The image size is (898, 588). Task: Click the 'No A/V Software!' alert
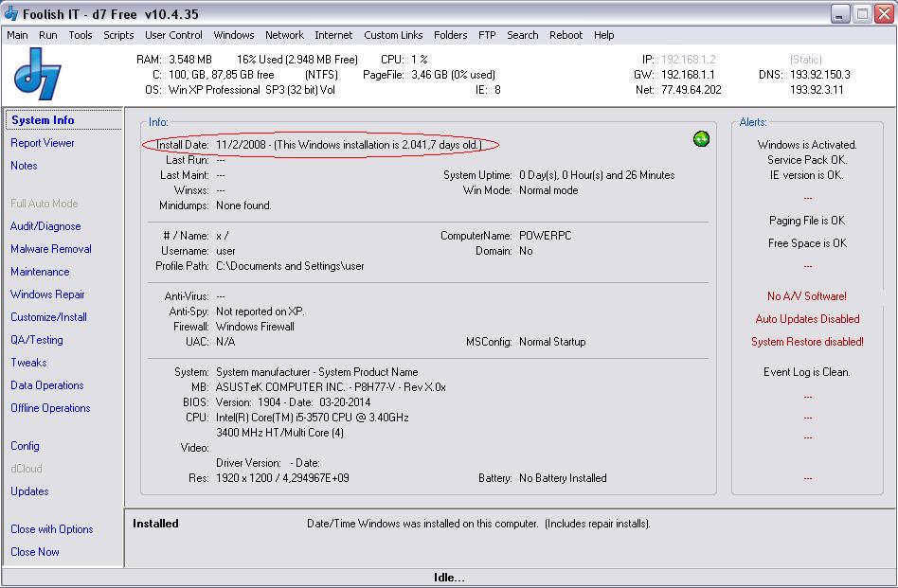pos(807,296)
